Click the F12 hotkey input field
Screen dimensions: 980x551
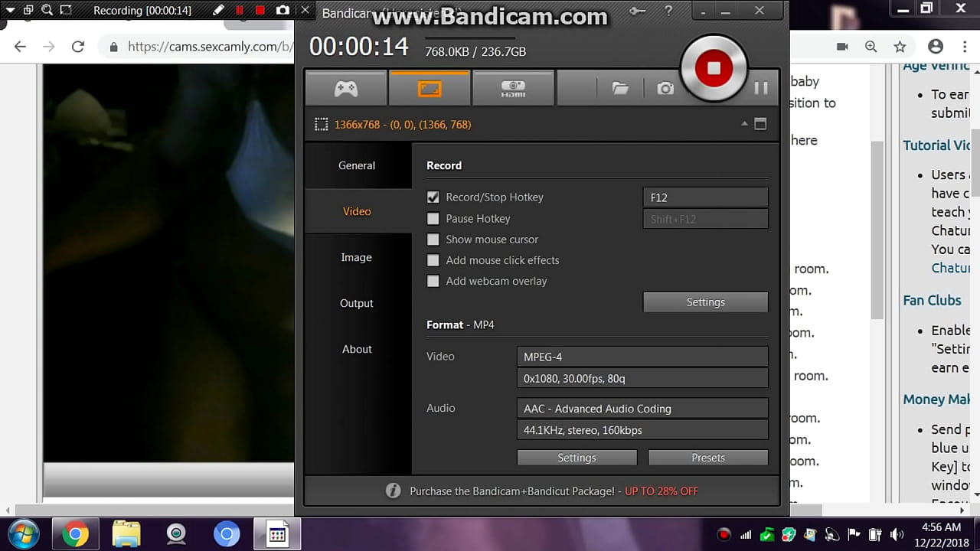click(x=705, y=197)
